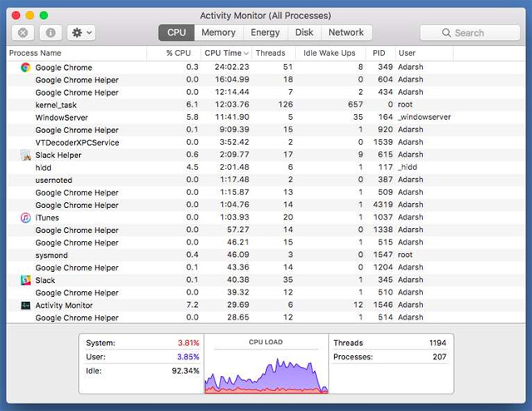Select the Network tab
Image resolution: width=532 pixels, height=411 pixels.
[346, 32]
